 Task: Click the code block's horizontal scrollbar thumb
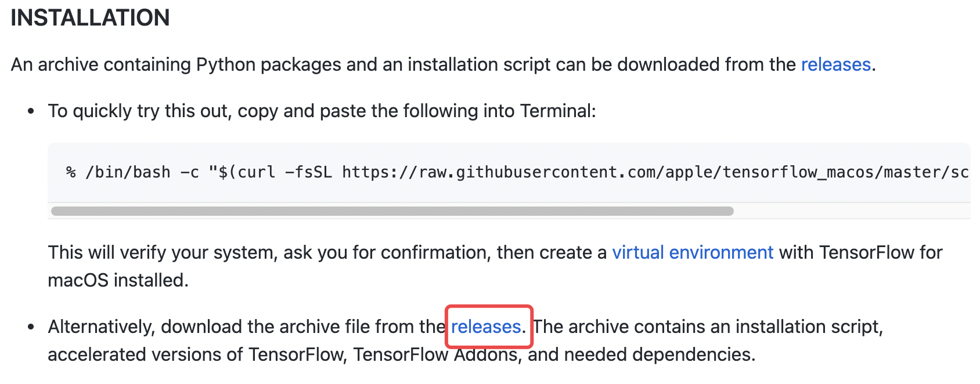click(x=392, y=211)
